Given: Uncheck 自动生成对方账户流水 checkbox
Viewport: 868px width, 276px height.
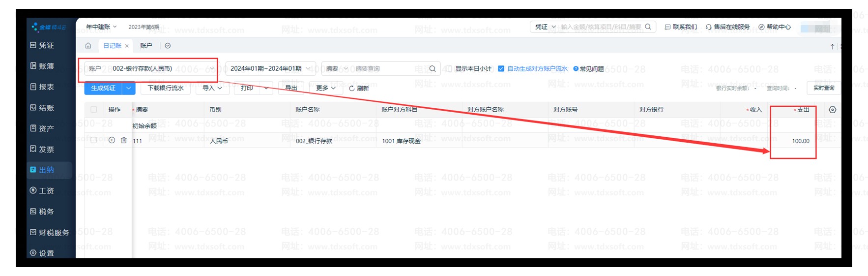Looking at the screenshot, I should (x=501, y=69).
